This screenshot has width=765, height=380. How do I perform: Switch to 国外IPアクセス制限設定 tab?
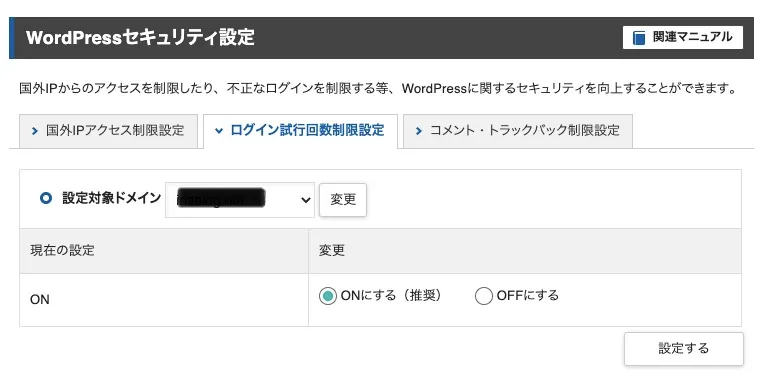coord(108,131)
